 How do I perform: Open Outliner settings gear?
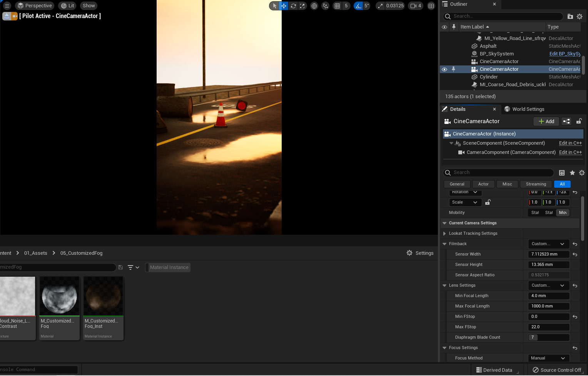point(580,17)
